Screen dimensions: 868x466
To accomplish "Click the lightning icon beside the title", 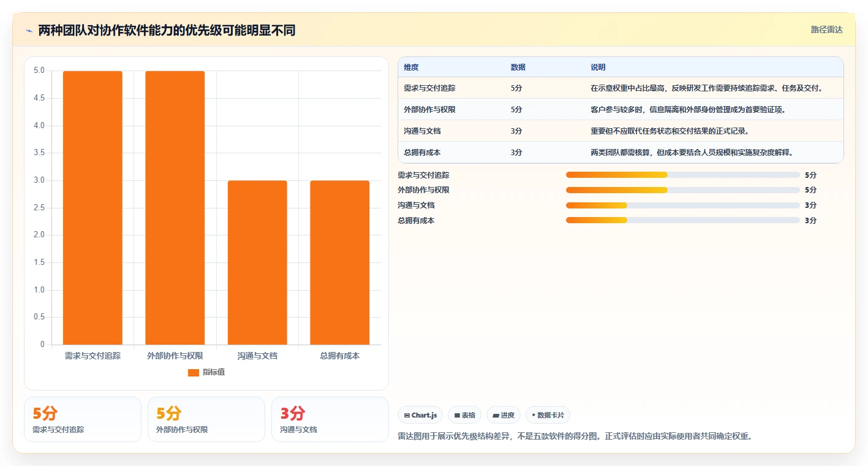I will coord(29,30).
